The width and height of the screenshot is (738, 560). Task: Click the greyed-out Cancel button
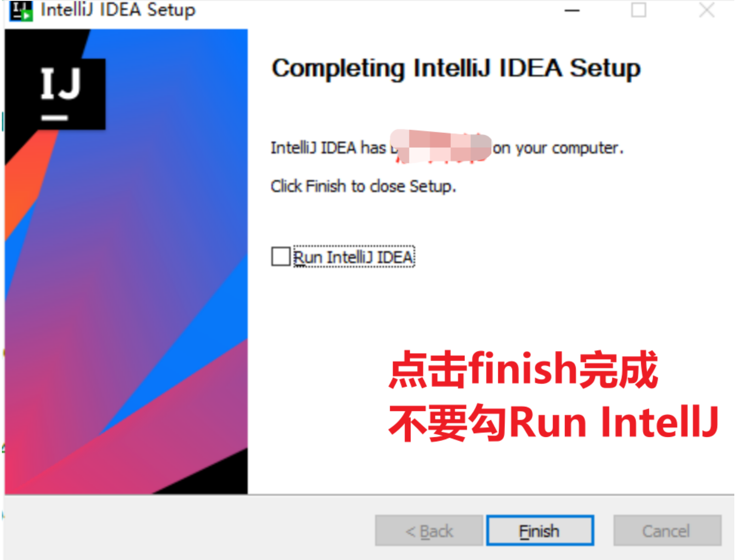(x=667, y=530)
